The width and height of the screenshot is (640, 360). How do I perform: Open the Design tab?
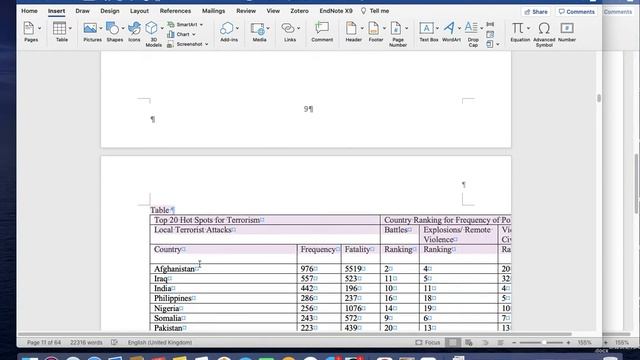click(110, 11)
